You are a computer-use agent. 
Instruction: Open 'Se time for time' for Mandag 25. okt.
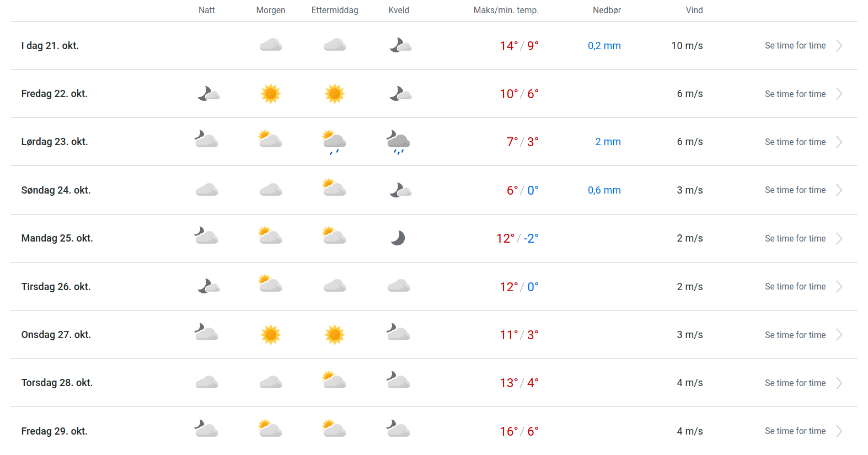coord(795,238)
